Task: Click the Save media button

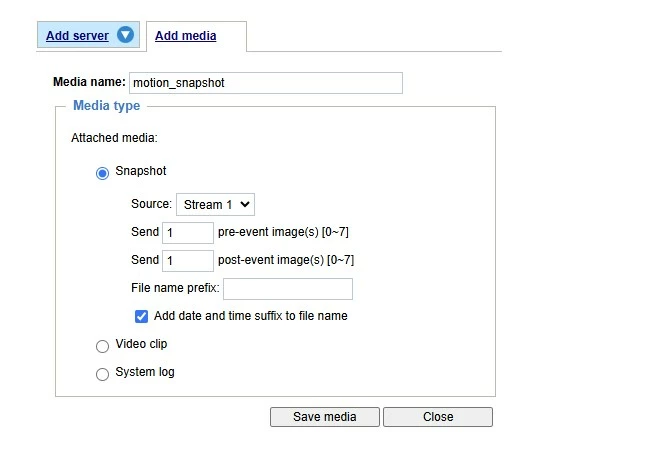Action: point(325,417)
